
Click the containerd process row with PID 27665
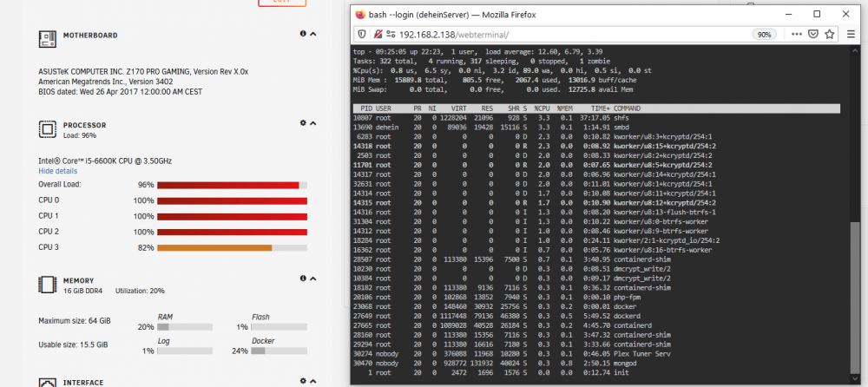(596, 325)
